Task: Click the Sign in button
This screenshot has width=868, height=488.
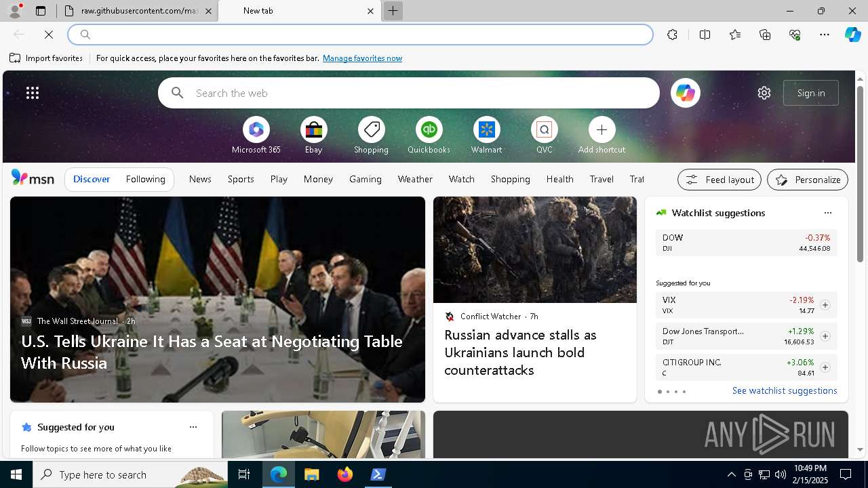Action: coord(811,93)
